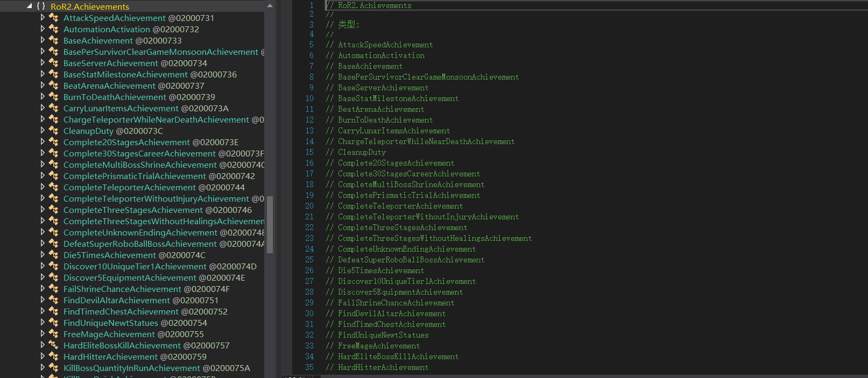Click the class icon for Discover5EquipmentAchievement
The height and width of the screenshot is (378, 868).
[53, 277]
